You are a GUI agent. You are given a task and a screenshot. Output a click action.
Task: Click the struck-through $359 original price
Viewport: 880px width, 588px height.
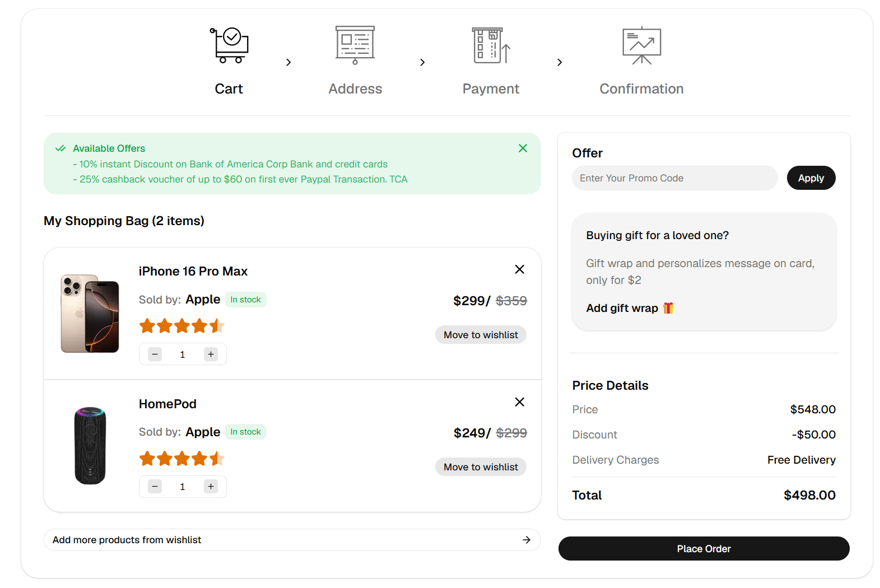[x=511, y=301]
